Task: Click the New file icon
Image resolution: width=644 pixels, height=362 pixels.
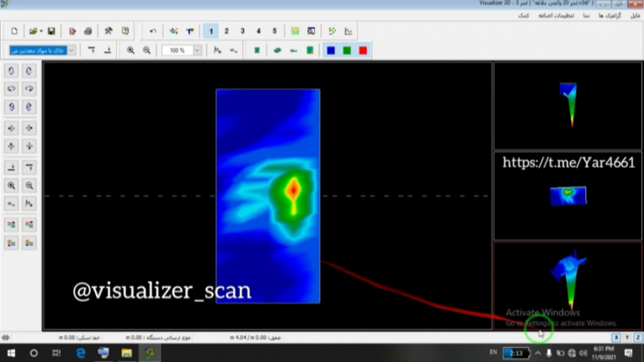Action: tap(14, 31)
